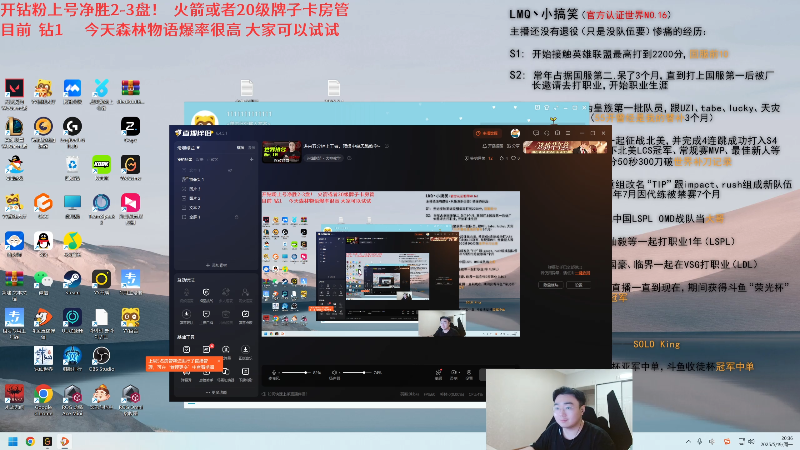Adjust the microphone volume slider

pyautogui.click(x=295, y=373)
